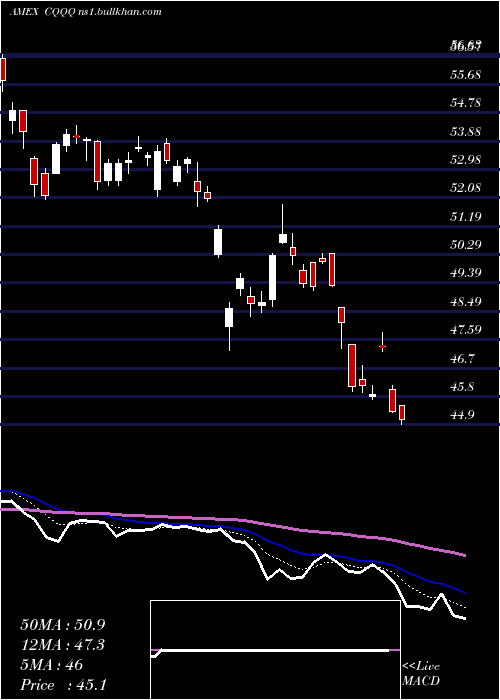The image size is (500, 700).
Task: Click the last red candlestick near 44.9
Action: pos(402,413)
